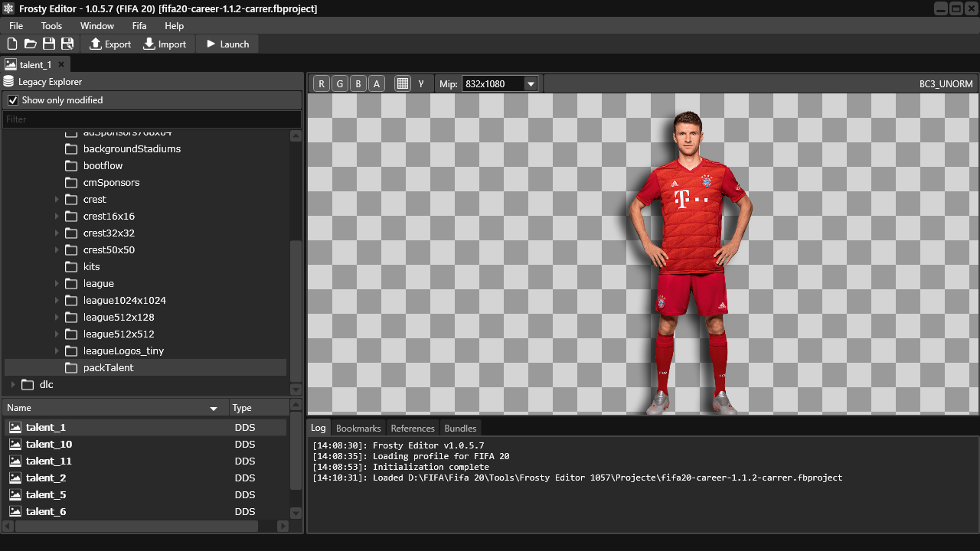Open the Help menu
Screen dimensions: 980x551
point(175,26)
